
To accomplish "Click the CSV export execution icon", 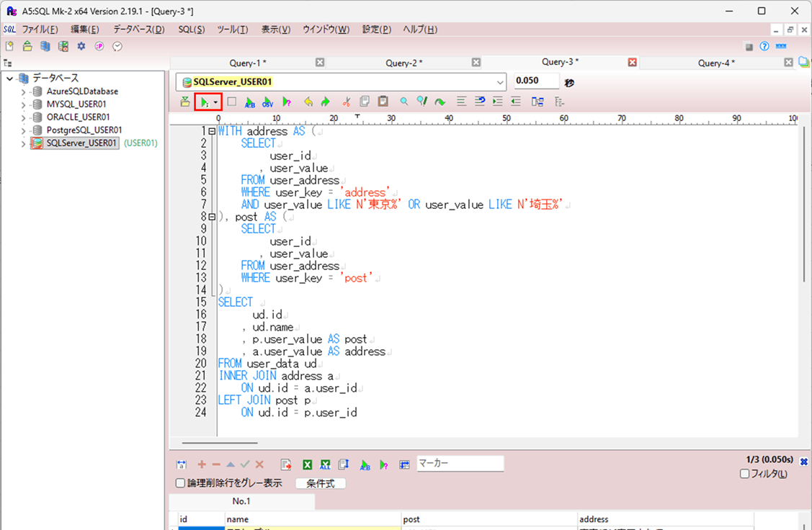I will pyautogui.click(x=267, y=102).
